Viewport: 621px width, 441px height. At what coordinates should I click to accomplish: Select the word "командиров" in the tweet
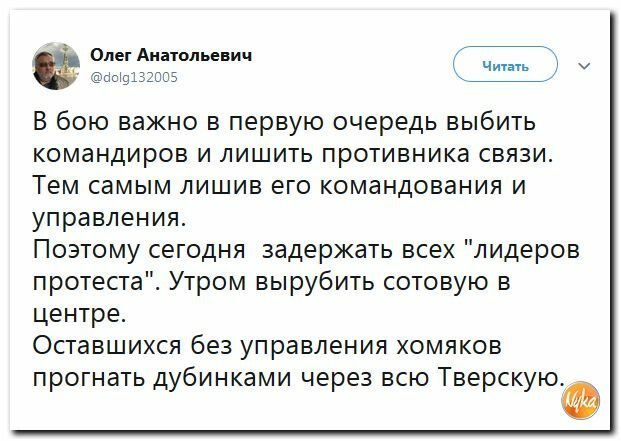pyautogui.click(x=111, y=154)
